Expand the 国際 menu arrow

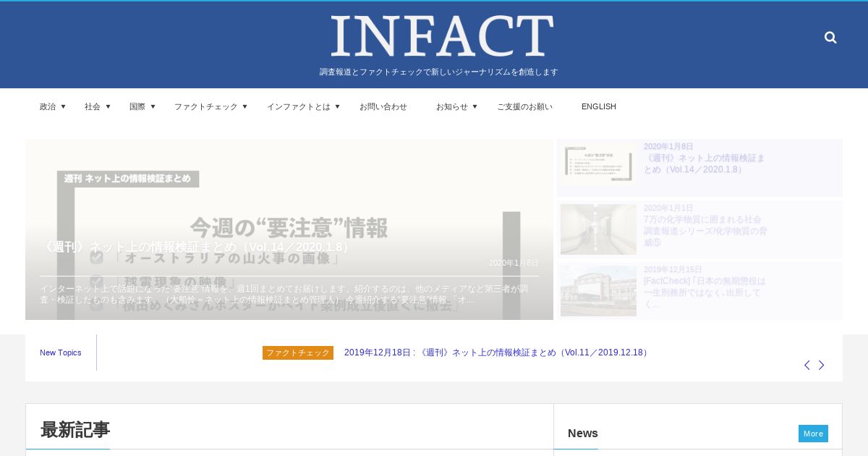(153, 106)
